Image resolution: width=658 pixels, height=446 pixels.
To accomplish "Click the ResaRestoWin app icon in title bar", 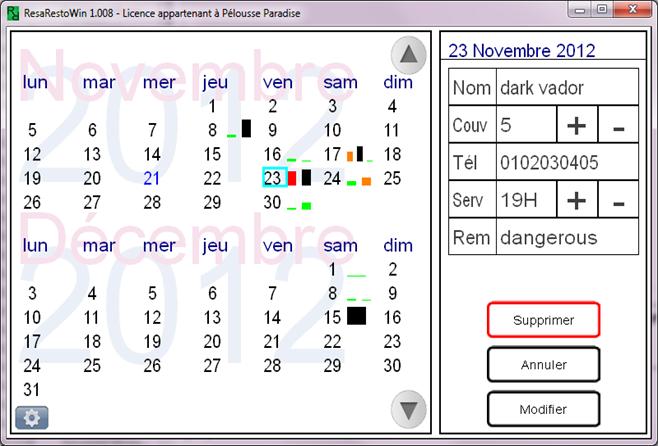I will [x=13, y=13].
